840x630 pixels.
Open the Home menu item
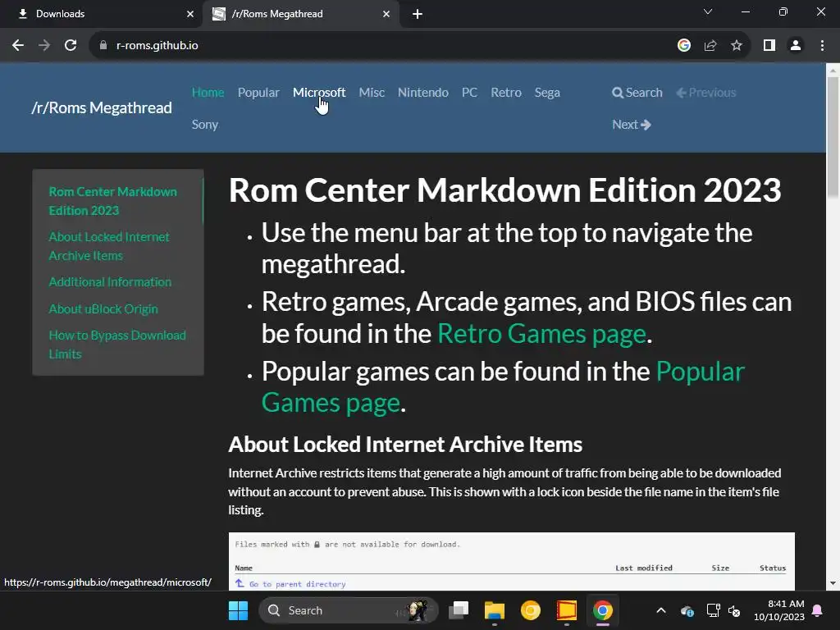[x=208, y=92]
